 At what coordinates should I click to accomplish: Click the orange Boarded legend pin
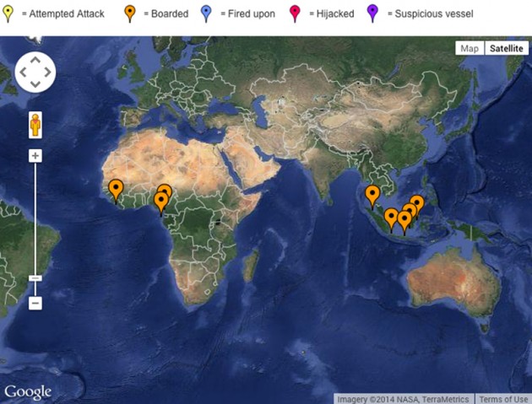pyautogui.click(x=129, y=13)
